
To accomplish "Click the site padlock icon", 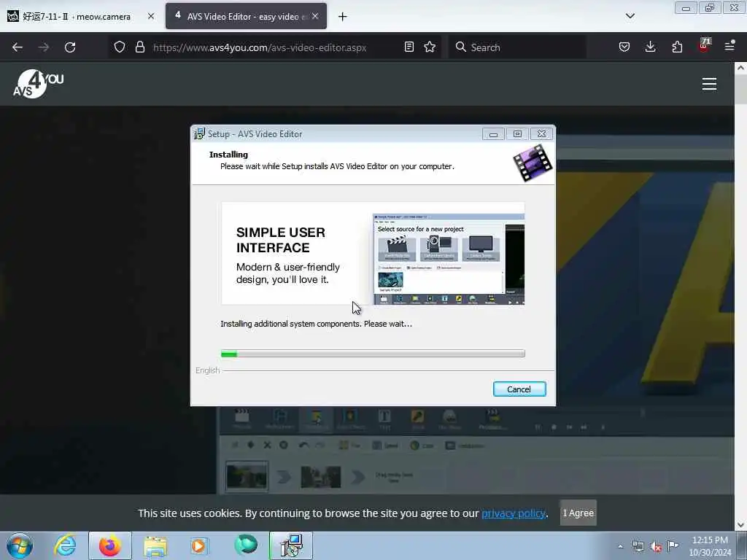I will (139, 47).
